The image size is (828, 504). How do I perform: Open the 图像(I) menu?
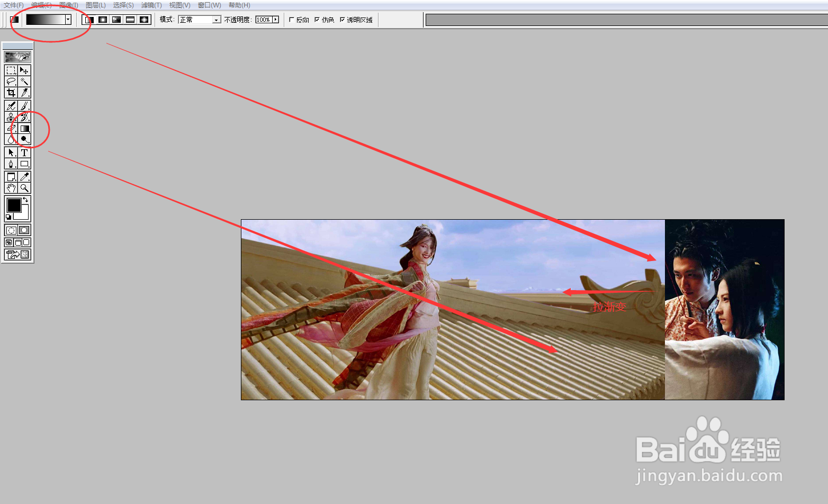click(x=69, y=5)
